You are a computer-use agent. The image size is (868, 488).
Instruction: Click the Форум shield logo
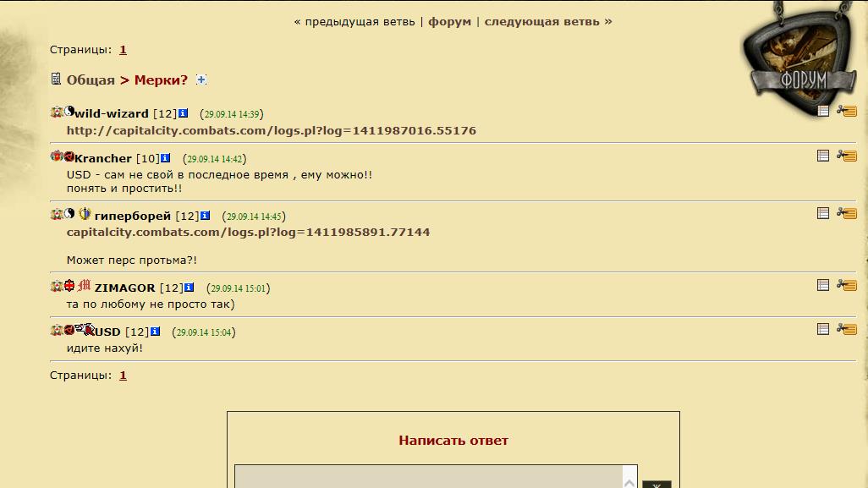click(800, 61)
